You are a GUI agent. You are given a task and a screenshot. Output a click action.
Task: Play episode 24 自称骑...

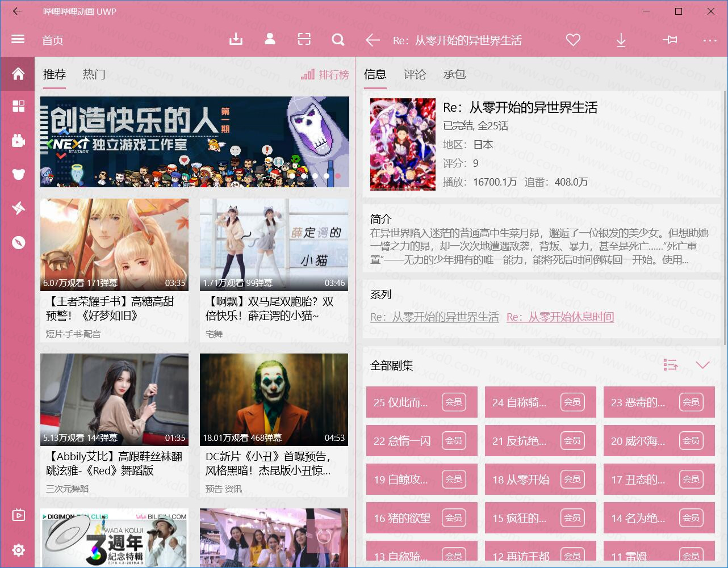[x=541, y=402]
